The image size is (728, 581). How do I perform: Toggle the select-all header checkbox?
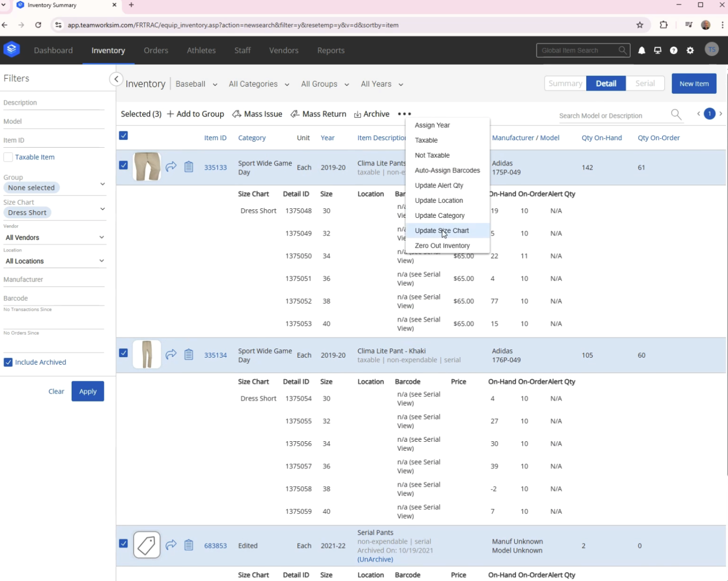point(124,136)
